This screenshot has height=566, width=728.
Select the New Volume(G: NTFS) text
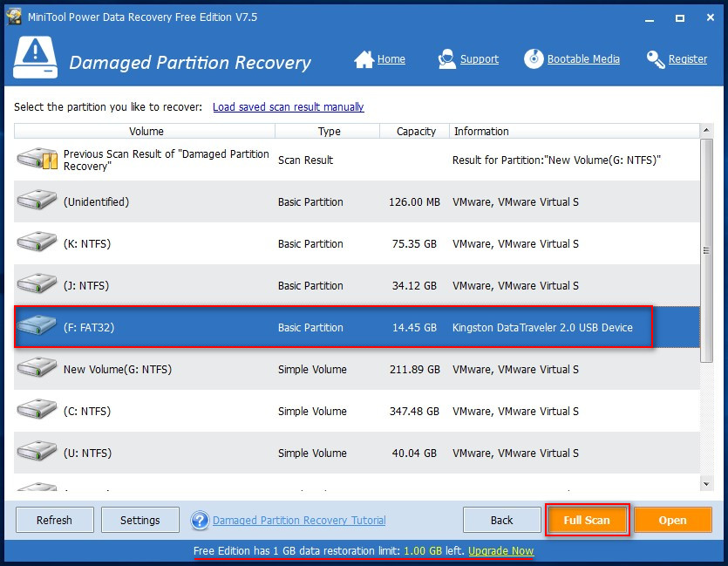[x=118, y=369]
